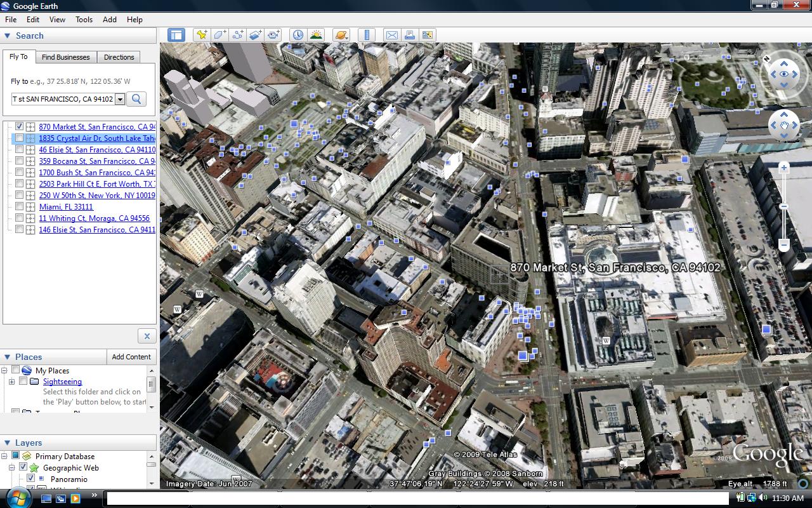Viewport: 812px width, 508px height.
Task: Open the 146 Elsie St search result
Action: pos(97,229)
